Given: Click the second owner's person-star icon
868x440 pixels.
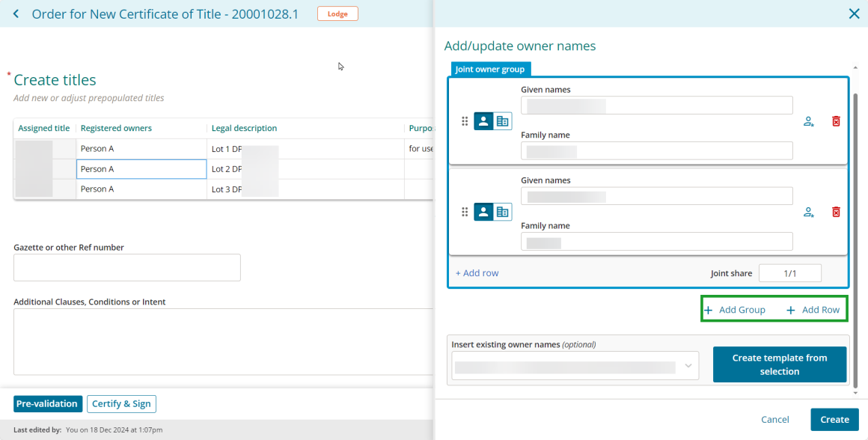Looking at the screenshot, I should click(809, 212).
